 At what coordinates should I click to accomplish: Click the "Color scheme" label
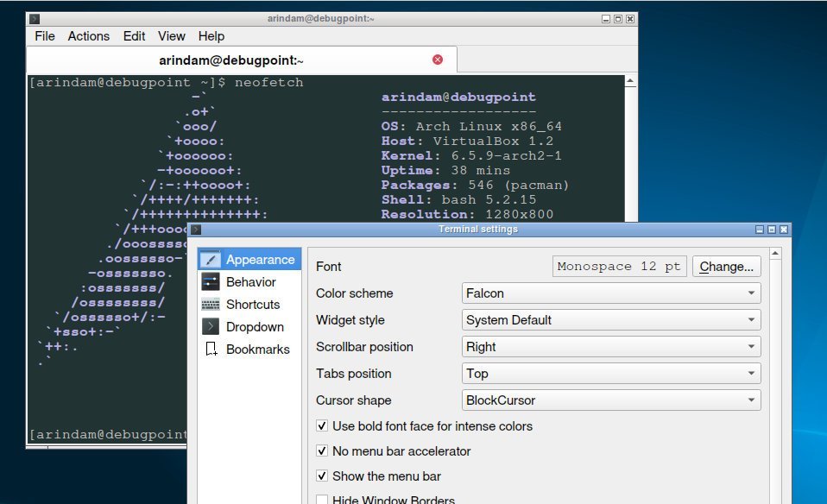click(355, 293)
